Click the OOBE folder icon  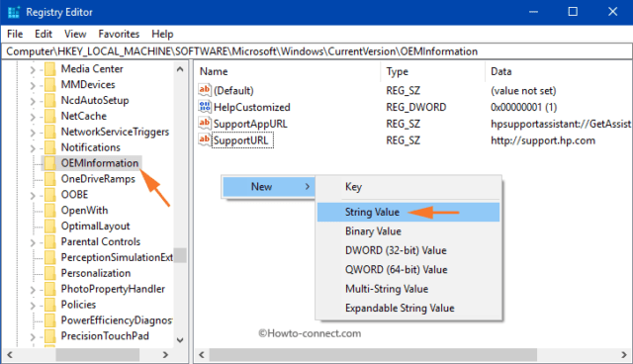[50, 195]
